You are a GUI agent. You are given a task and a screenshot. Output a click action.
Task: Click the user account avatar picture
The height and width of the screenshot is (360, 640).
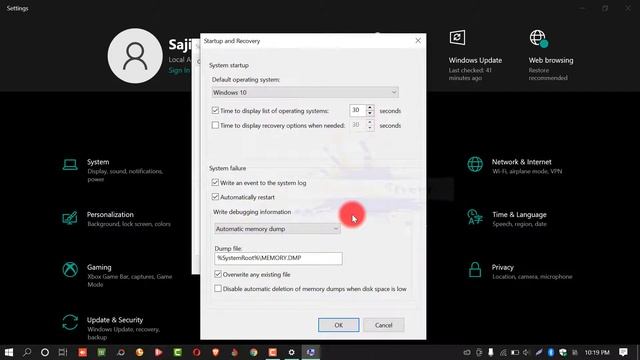(x=135, y=56)
